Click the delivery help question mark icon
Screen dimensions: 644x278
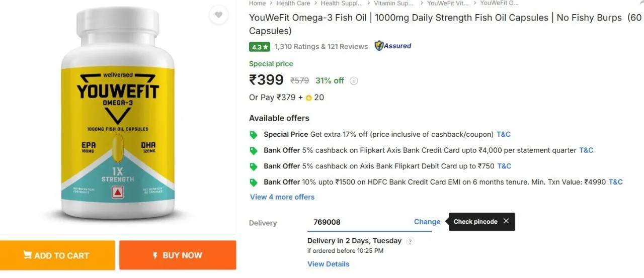point(410,241)
